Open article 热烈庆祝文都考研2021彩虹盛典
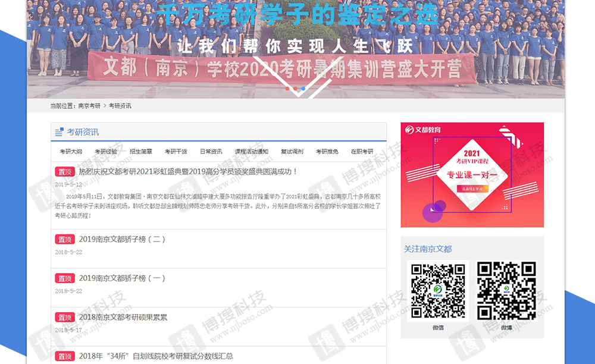Image resolution: width=595 pixels, height=364 pixels. 188,172
